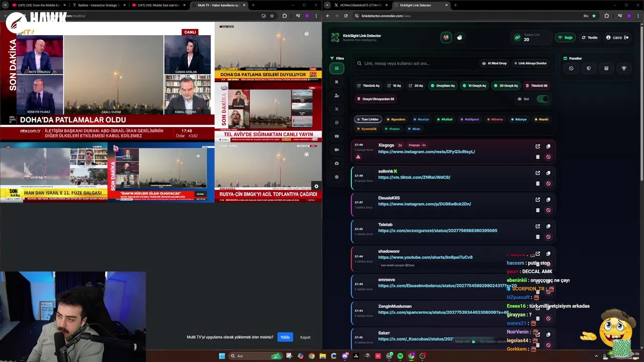Filter by #iran tag
The width and height of the screenshot is (644, 362).
(414, 129)
